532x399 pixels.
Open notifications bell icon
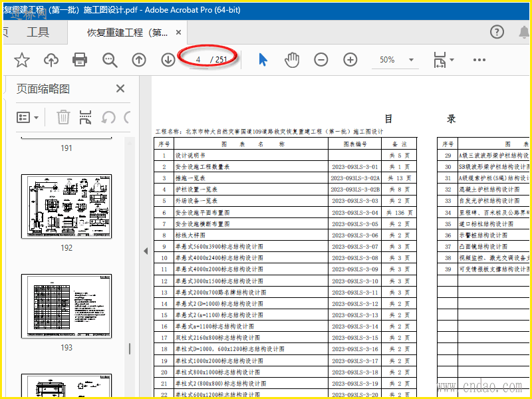pyautogui.click(x=524, y=32)
